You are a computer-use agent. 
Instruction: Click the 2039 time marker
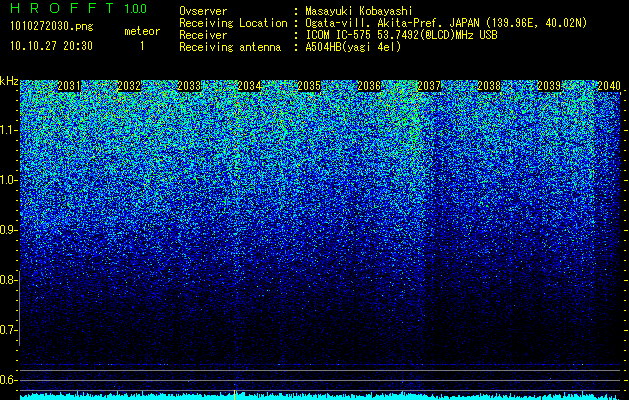pyautogui.click(x=549, y=86)
